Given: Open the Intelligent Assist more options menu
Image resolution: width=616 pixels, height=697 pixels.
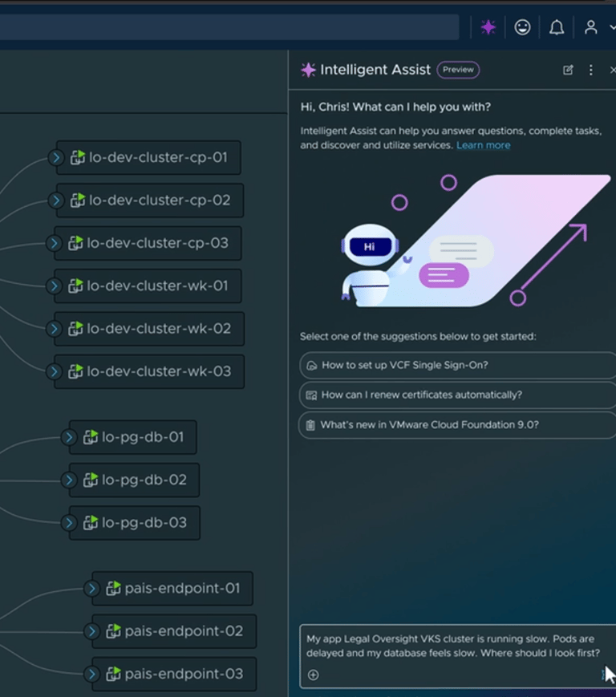Looking at the screenshot, I should coord(590,70).
